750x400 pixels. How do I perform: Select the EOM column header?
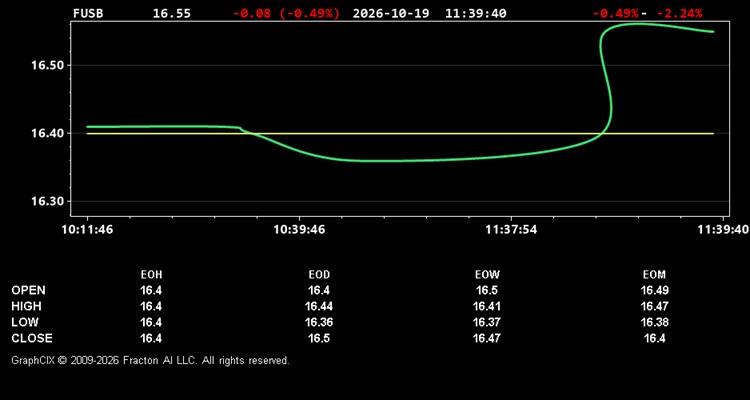[x=654, y=275]
